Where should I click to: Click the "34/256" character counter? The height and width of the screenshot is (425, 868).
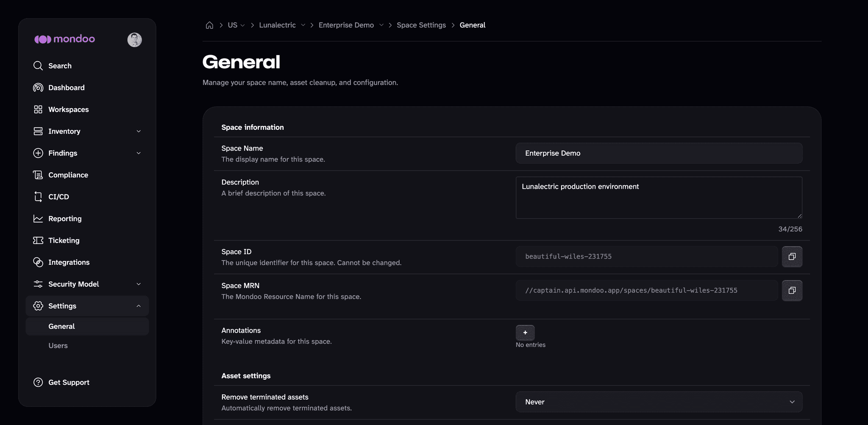(x=790, y=229)
